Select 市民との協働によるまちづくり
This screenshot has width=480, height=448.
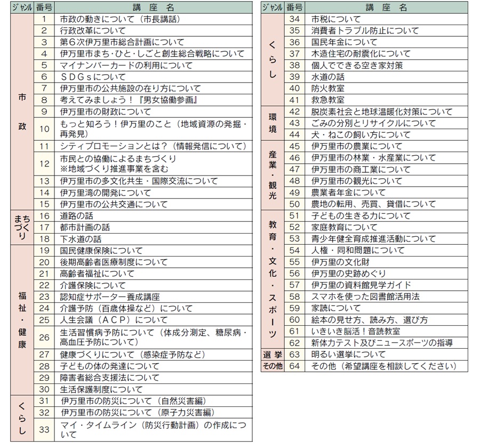tap(118, 158)
